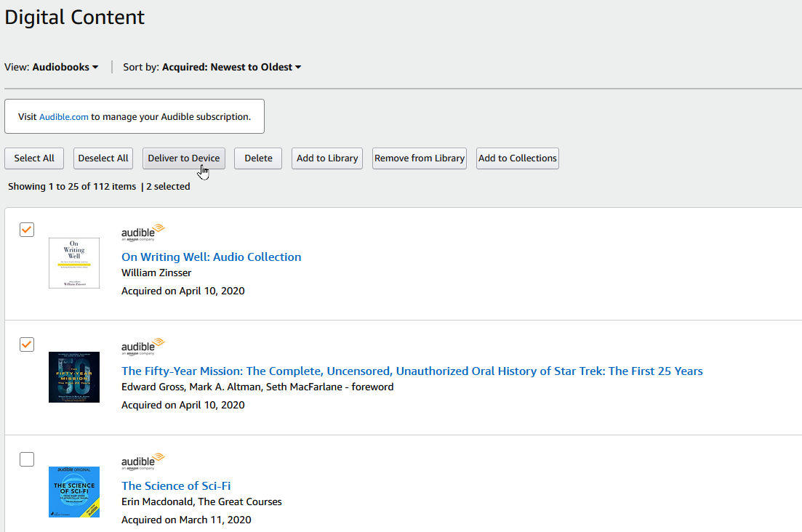
Task: Click Audible logo above The Science of Sci-Fi
Action: click(143, 462)
